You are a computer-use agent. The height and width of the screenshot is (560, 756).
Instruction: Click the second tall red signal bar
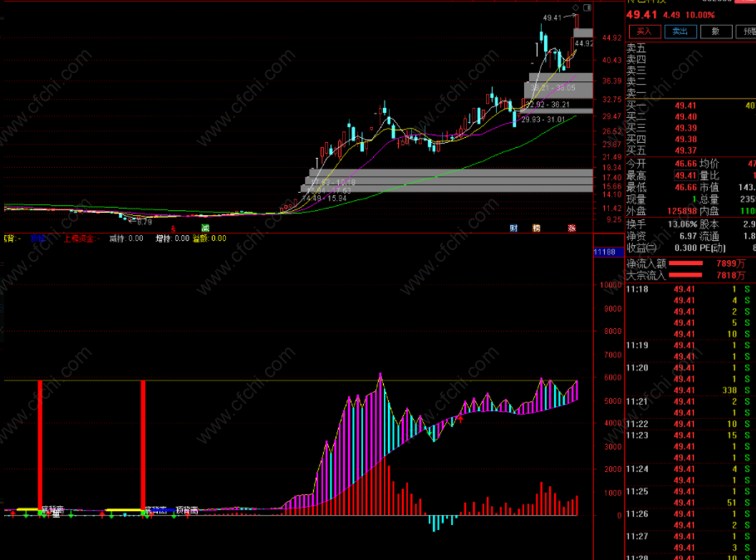pos(143,444)
